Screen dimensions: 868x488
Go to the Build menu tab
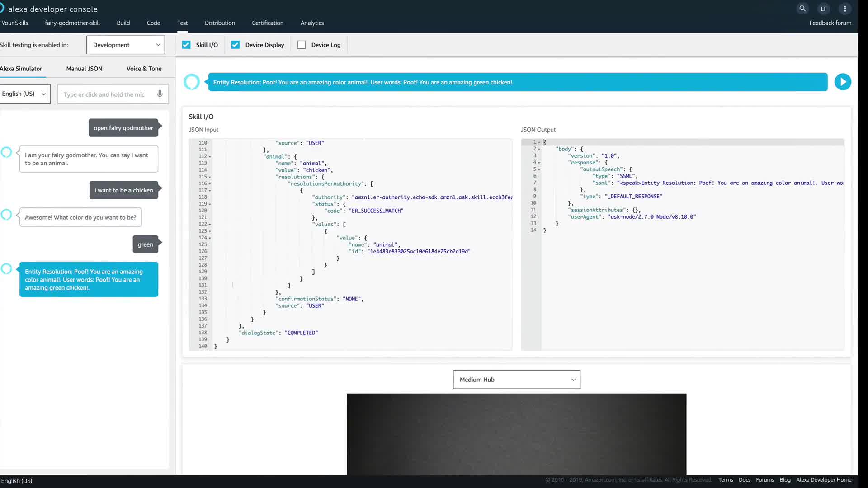coord(123,23)
